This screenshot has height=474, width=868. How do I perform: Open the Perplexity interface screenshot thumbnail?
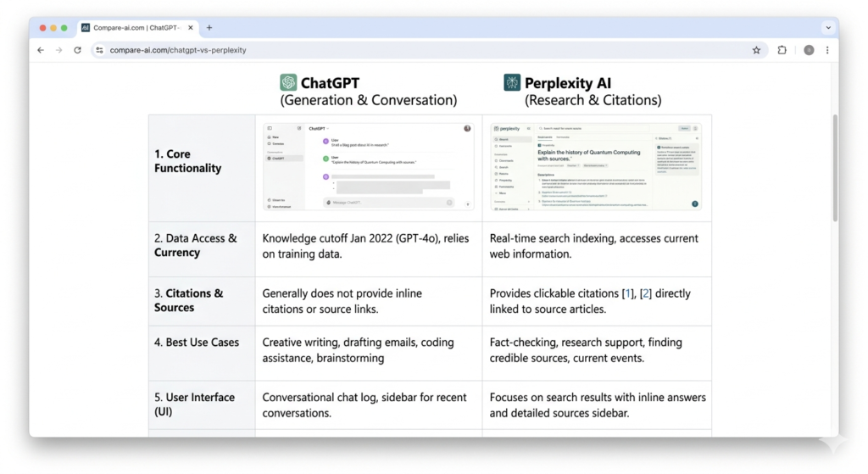(596, 167)
